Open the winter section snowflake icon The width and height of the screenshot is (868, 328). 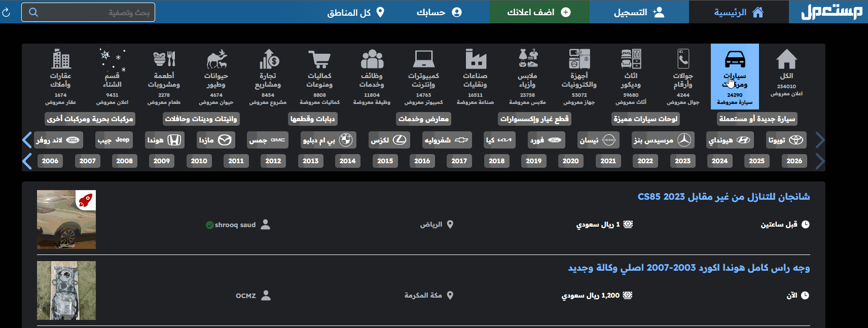(x=112, y=60)
